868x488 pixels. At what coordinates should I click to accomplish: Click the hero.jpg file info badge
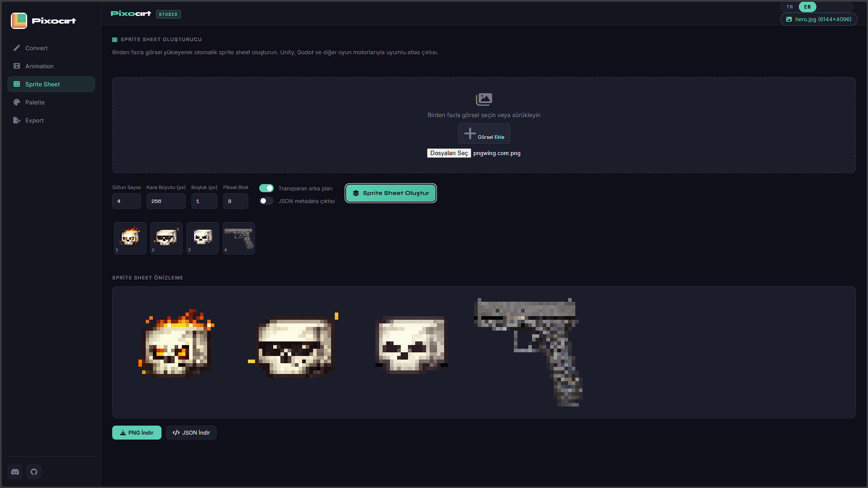(x=819, y=19)
